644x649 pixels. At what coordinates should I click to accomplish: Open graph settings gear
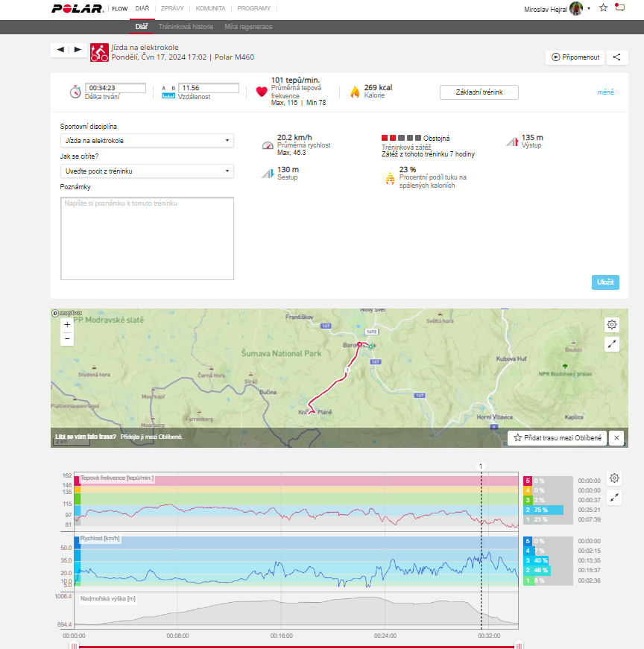(x=614, y=478)
